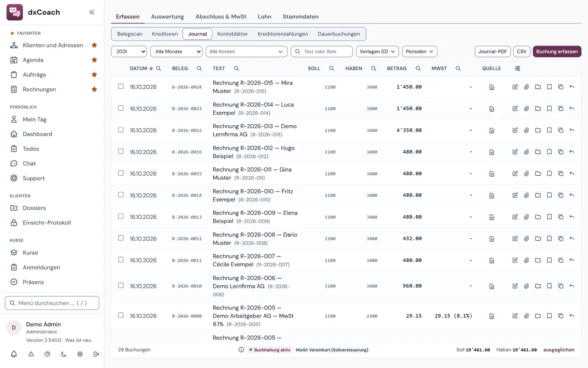Image resolution: width=588 pixels, height=368 pixels.
Task: Open column settings sliders icon
Action: 518,69
